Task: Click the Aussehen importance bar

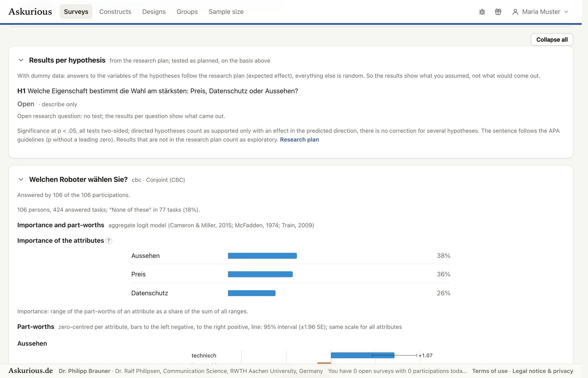Action: click(262, 256)
